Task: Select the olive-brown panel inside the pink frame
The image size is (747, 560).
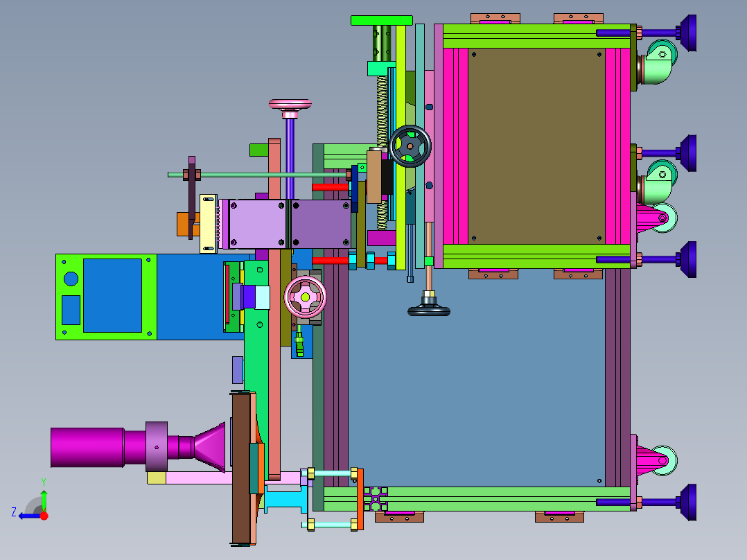Action: click(536, 146)
